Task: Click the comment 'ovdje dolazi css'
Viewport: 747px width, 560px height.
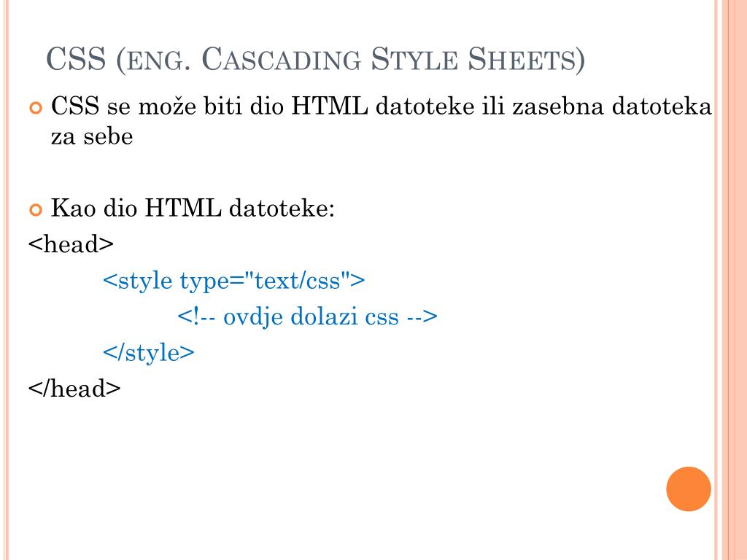Action: tap(311, 316)
